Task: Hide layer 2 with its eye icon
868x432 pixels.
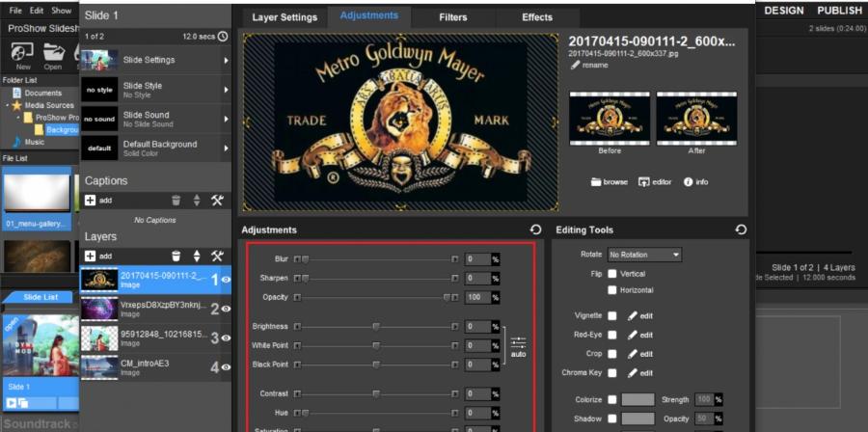Action: 226,309
